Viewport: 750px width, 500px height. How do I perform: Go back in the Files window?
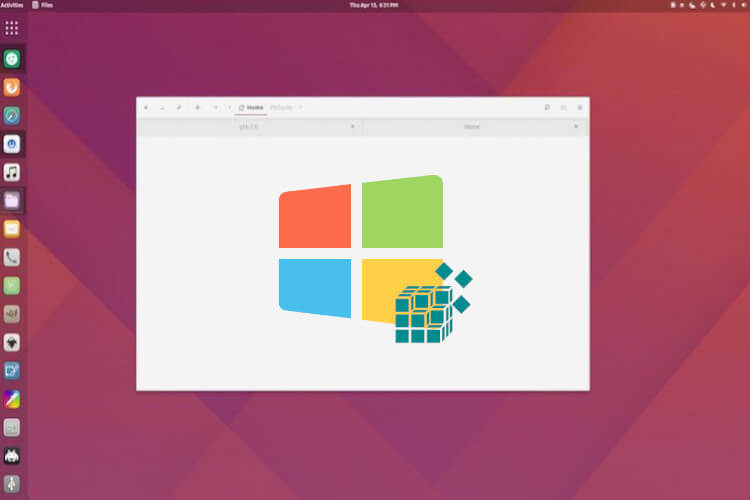tap(146, 108)
